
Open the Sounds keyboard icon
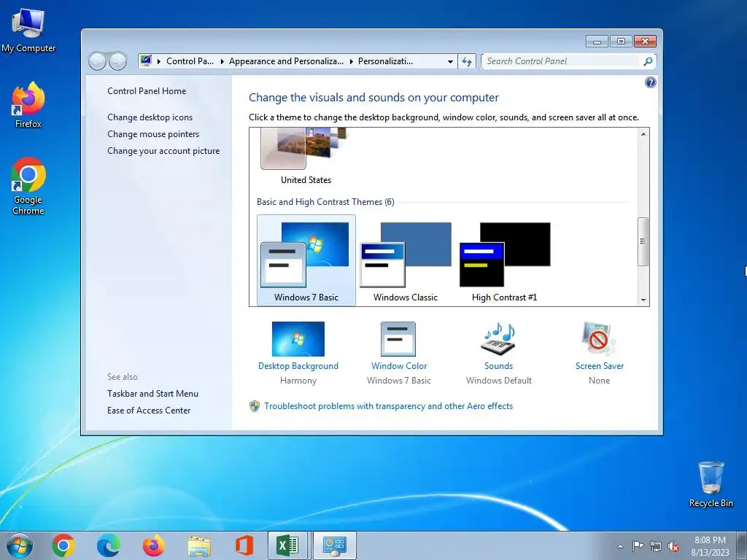tap(499, 339)
